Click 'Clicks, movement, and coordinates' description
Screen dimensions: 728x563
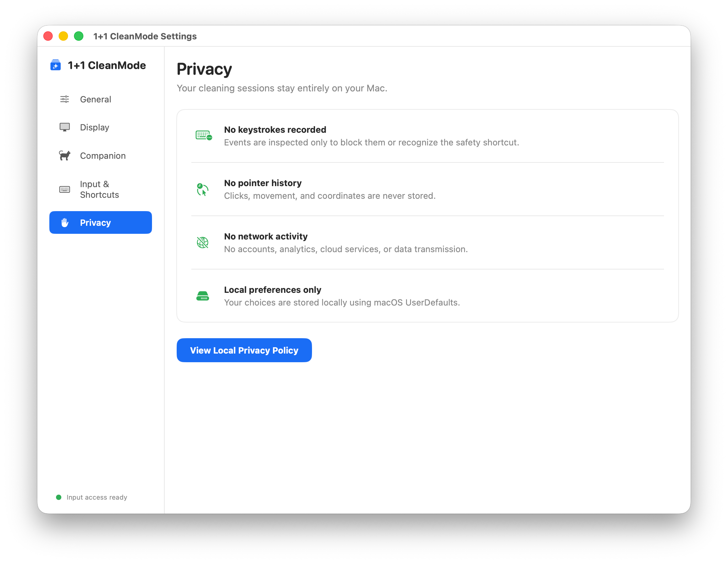pos(330,196)
